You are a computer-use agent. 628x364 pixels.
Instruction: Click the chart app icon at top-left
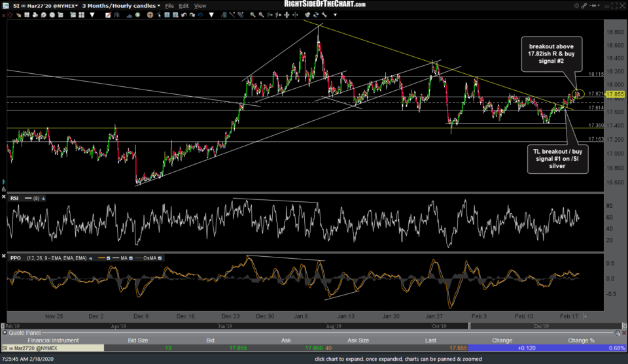coord(5,5)
